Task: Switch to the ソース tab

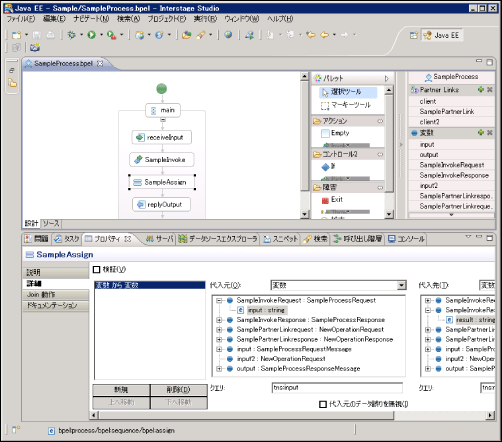Action: coord(51,223)
